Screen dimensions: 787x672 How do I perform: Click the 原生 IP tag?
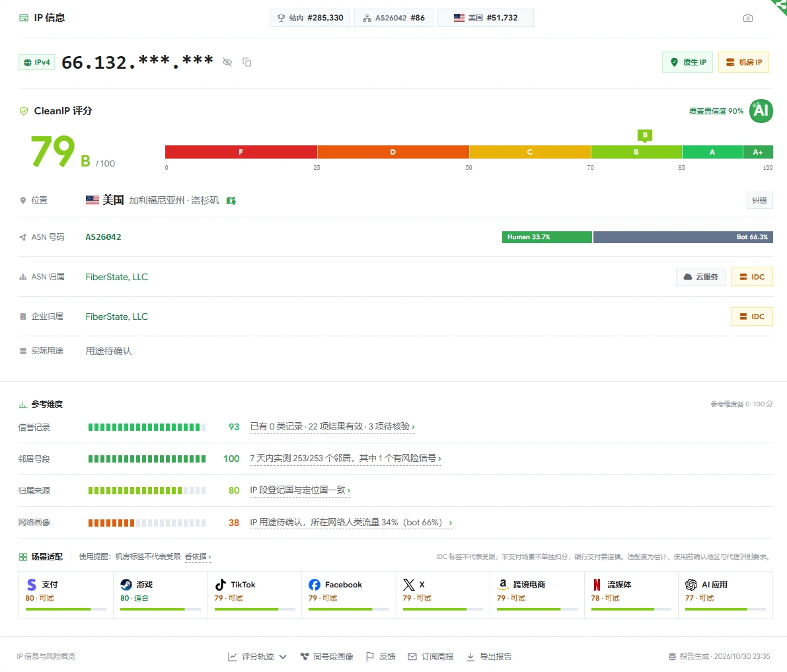click(688, 62)
